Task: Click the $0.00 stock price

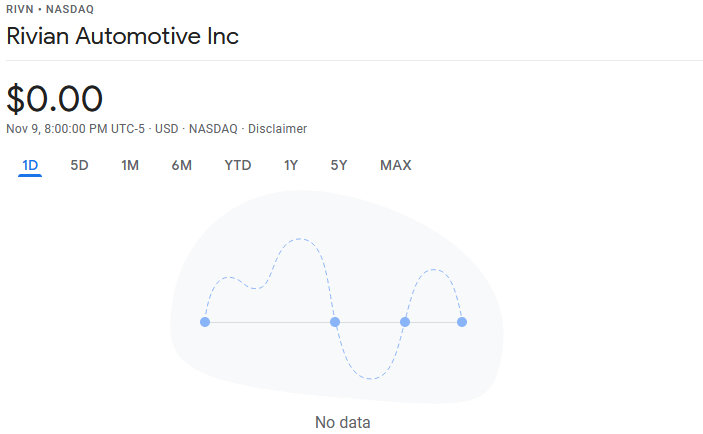Action: (x=55, y=98)
